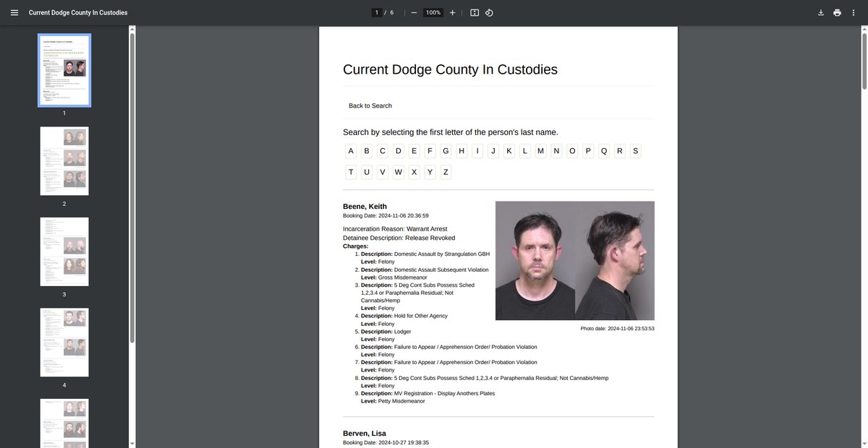Image resolution: width=868 pixels, height=448 pixels.
Task: Search names beginning with W
Action: tap(399, 172)
